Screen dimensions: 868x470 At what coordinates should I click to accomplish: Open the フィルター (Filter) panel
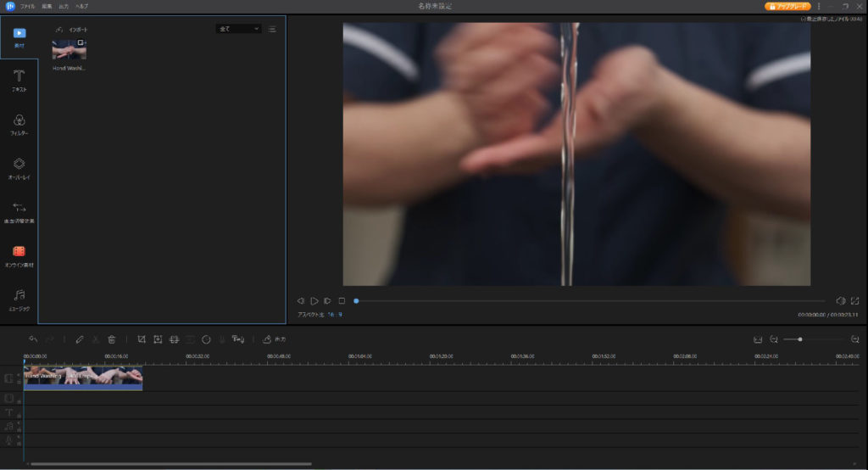(19, 125)
